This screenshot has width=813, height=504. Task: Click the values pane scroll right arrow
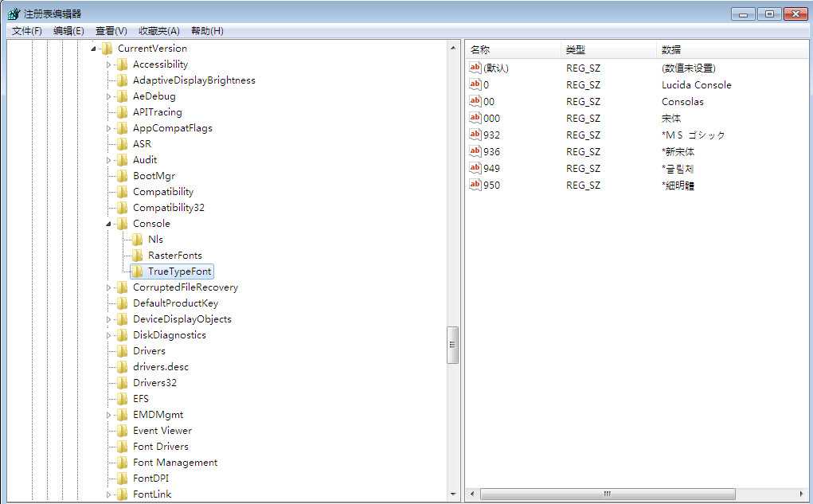pyautogui.click(x=802, y=494)
